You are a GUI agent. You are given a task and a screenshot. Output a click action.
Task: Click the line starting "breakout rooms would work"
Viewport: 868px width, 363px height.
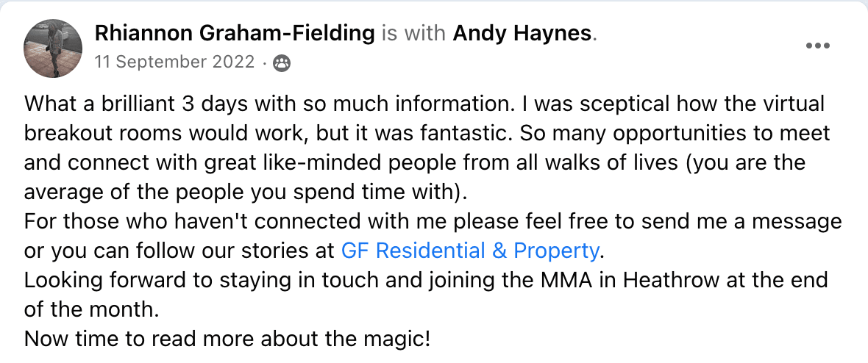[x=427, y=133]
